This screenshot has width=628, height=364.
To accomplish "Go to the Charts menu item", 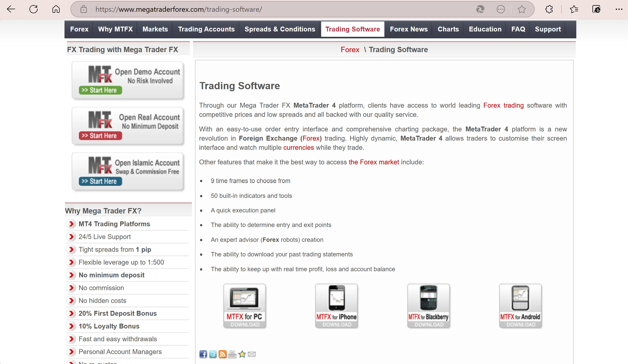I will tap(448, 29).
